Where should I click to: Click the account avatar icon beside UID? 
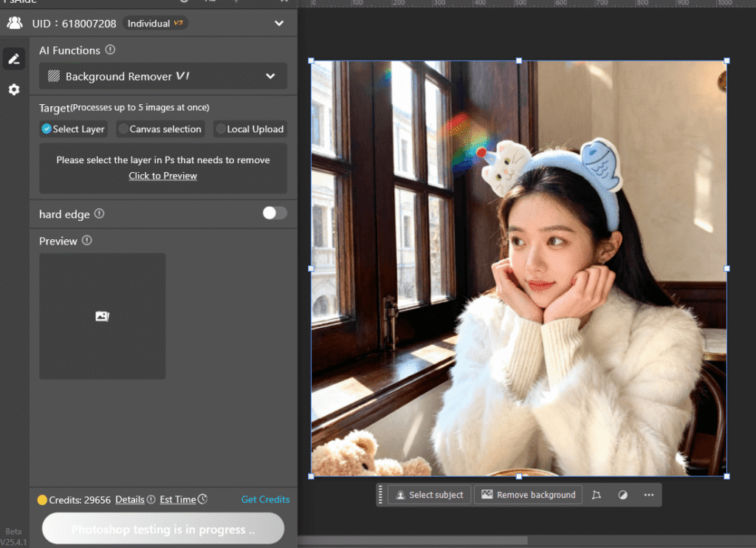[16, 23]
